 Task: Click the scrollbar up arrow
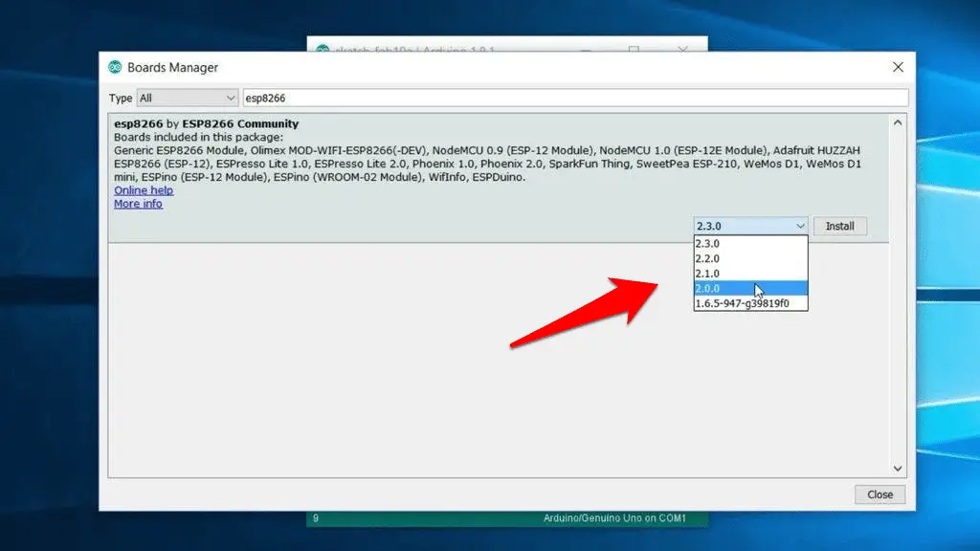[898, 122]
